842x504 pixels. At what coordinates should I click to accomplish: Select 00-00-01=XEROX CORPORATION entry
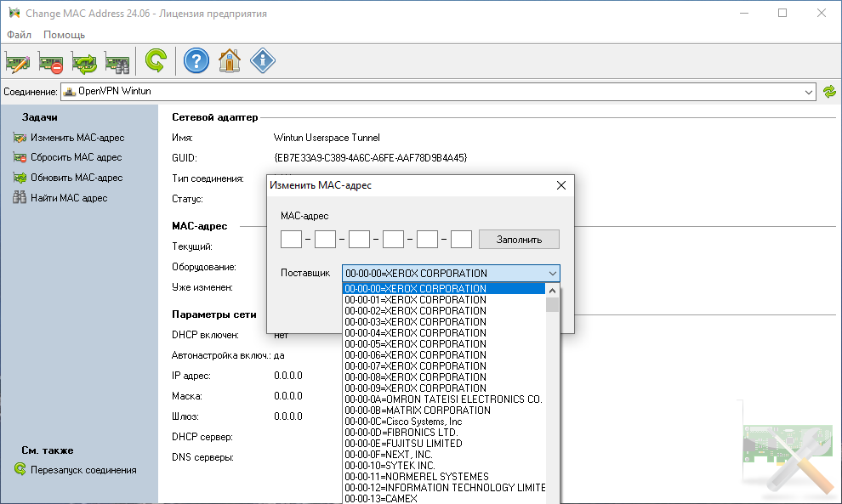click(444, 300)
